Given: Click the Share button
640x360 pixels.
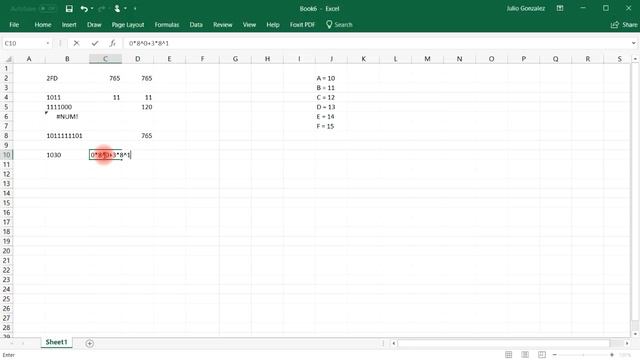Looking at the screenshot, I should coord(624,25).
